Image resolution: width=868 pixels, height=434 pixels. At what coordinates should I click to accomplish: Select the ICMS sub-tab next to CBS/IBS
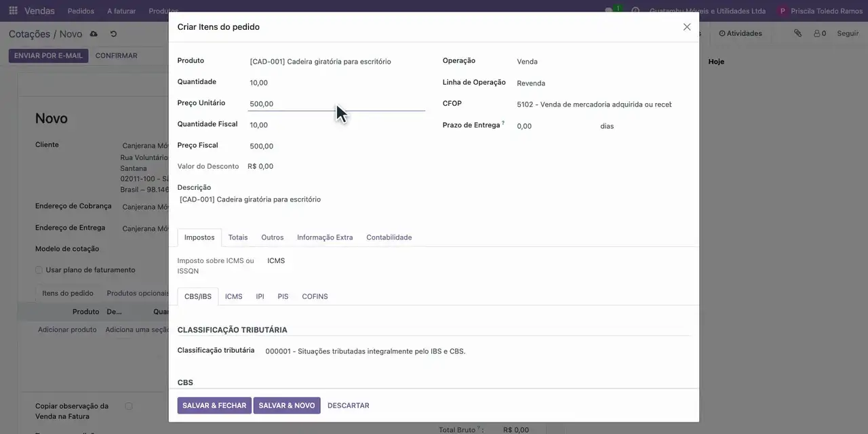[234, 296]
